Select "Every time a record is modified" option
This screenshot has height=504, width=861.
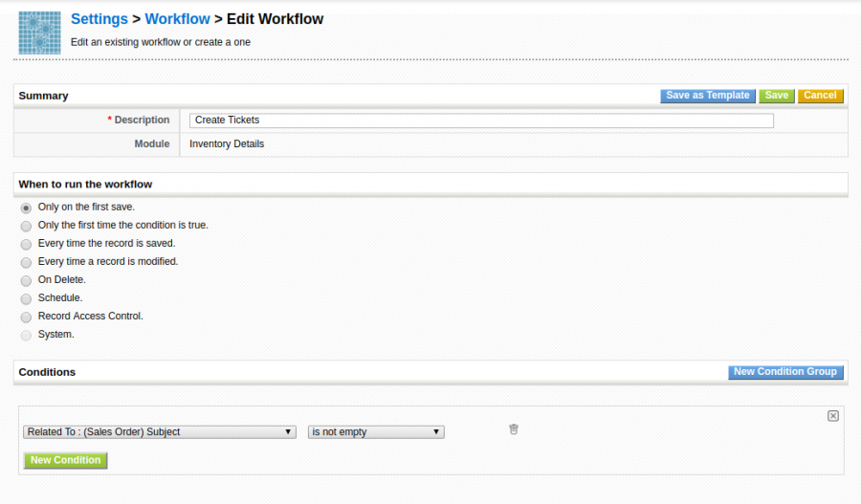click(x=26, y=262)
